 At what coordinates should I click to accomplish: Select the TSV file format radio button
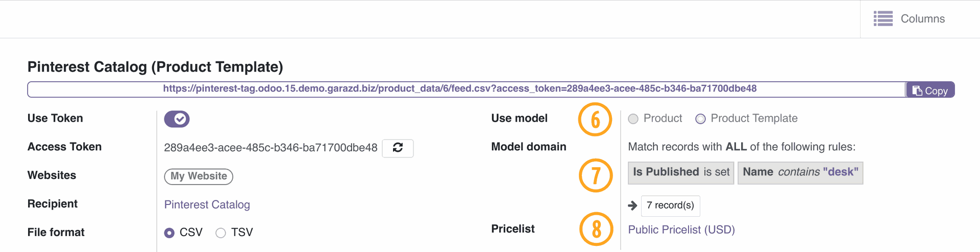pyautogui.click(x=220, y=233)
